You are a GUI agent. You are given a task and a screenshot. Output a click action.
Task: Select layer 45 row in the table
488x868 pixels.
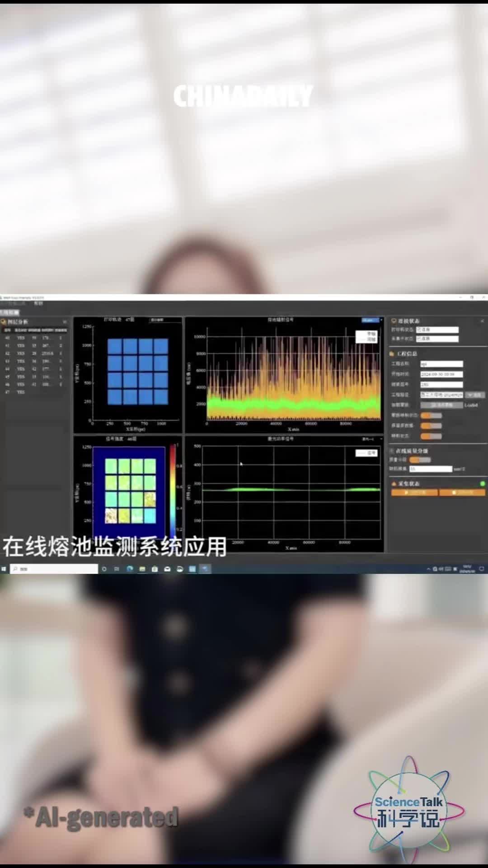tap(34, 377)
